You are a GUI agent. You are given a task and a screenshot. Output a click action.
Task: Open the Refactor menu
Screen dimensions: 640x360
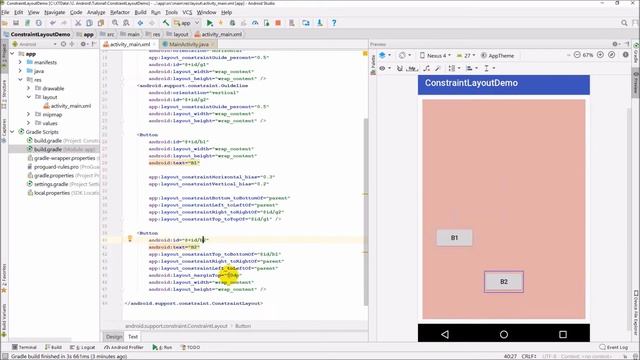(x=120, y=12)
